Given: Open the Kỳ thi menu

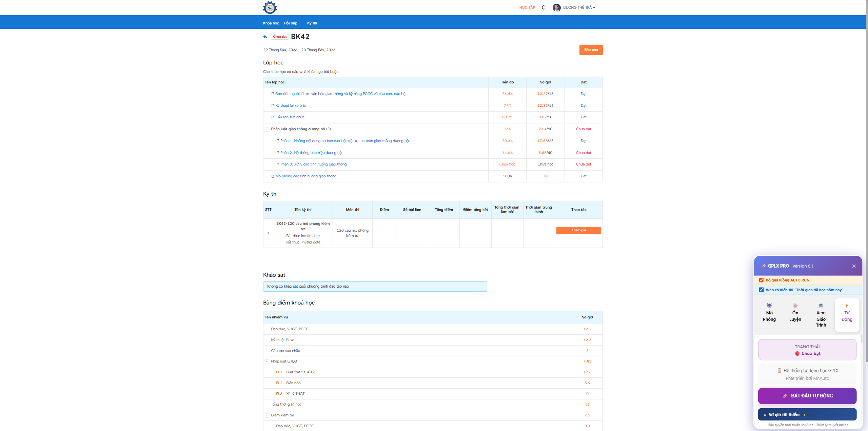Looking at the screenshot, I should 312,23.
